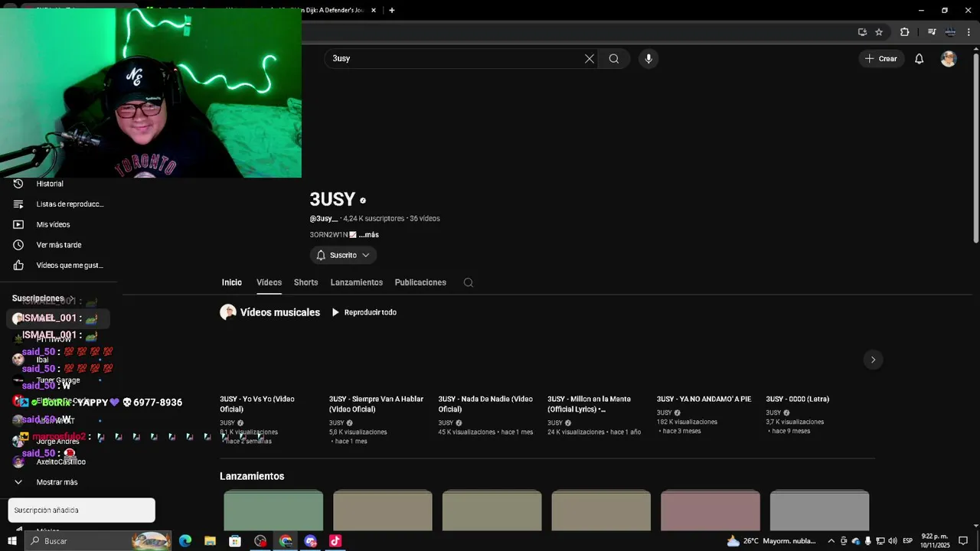The width and height of the screenshot is (980, 551).
Task: Open video 3USY - Millon en la Mente
Action: (x=590, y=404)
